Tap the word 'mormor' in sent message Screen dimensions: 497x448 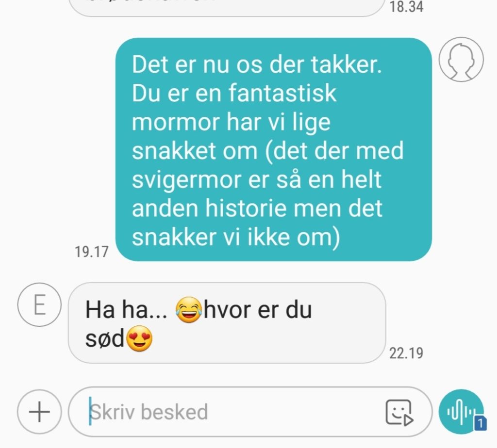pyautogui.click(x=176, y=122)
